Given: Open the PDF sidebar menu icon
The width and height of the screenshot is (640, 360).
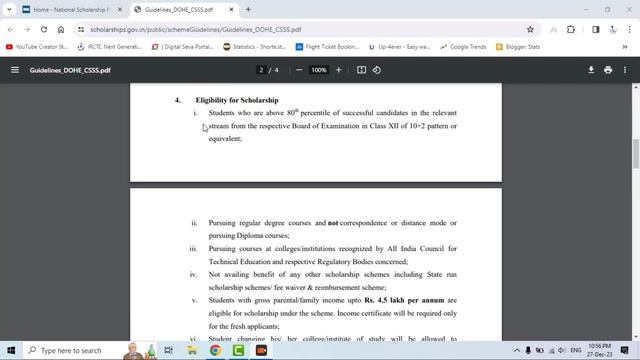Looking at the screenshot, I should pyautogui.click(x=15, y=70).
